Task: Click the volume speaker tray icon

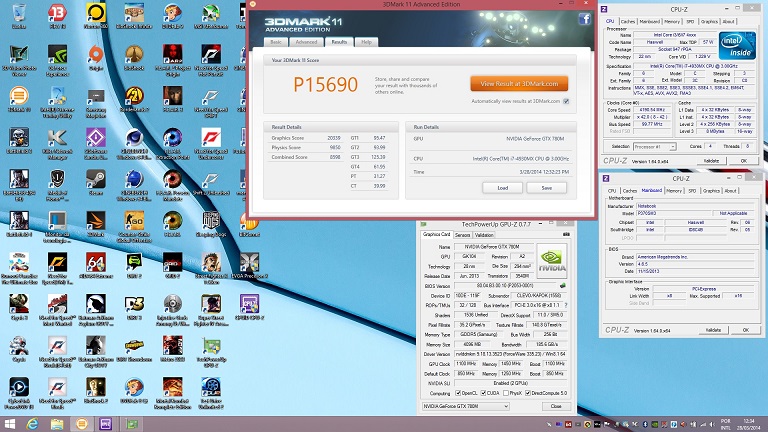Action: pyautogui.click(x=711, y=425)
